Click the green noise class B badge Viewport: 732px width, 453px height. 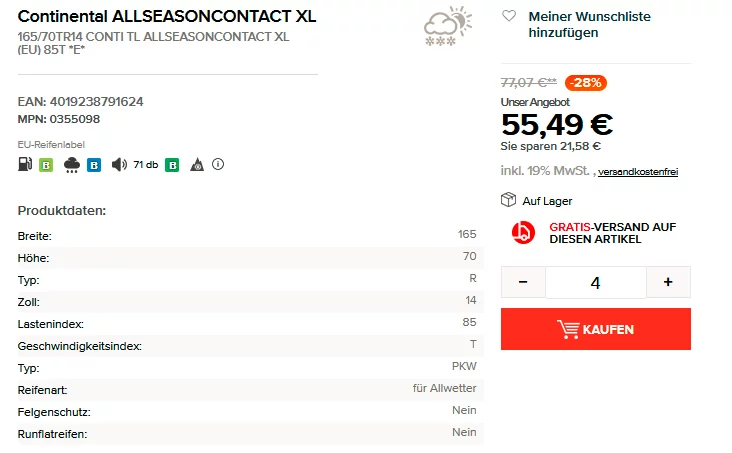tap(172, 165)
